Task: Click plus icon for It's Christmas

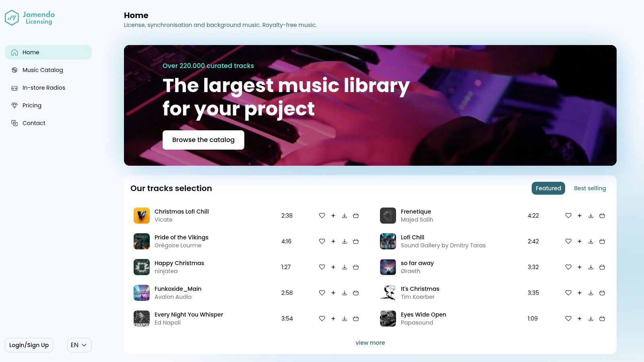Action: tap(580, 293)
